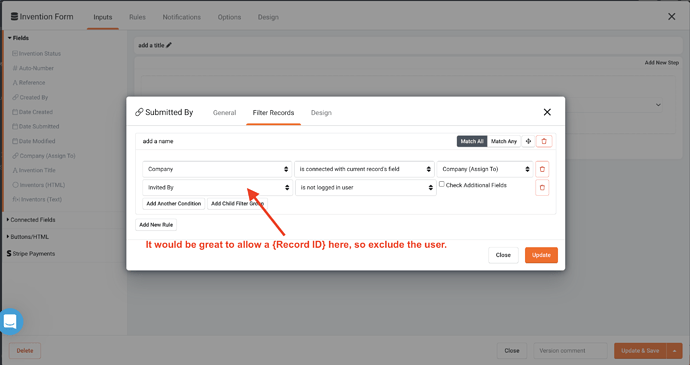690x365 pixels.
Task: Select Match Any toggle
Action: [x=504, y=141]
